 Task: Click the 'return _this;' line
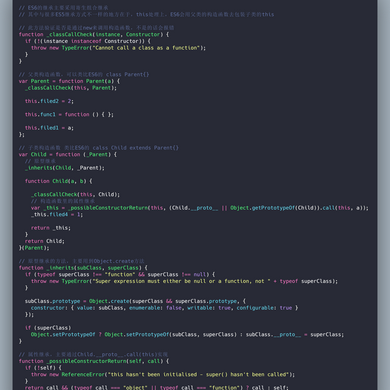51,228
